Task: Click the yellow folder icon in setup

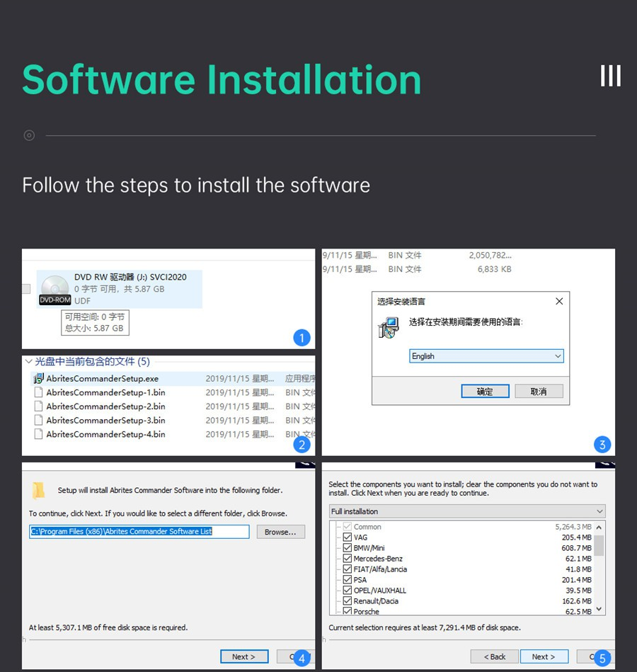Action: pyautogui.click(x=39, y=490)
